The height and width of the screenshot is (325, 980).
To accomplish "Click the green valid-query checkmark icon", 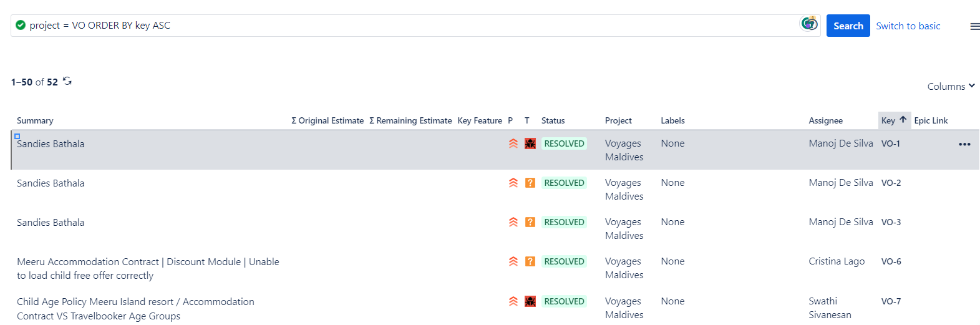I will (21, 25).
